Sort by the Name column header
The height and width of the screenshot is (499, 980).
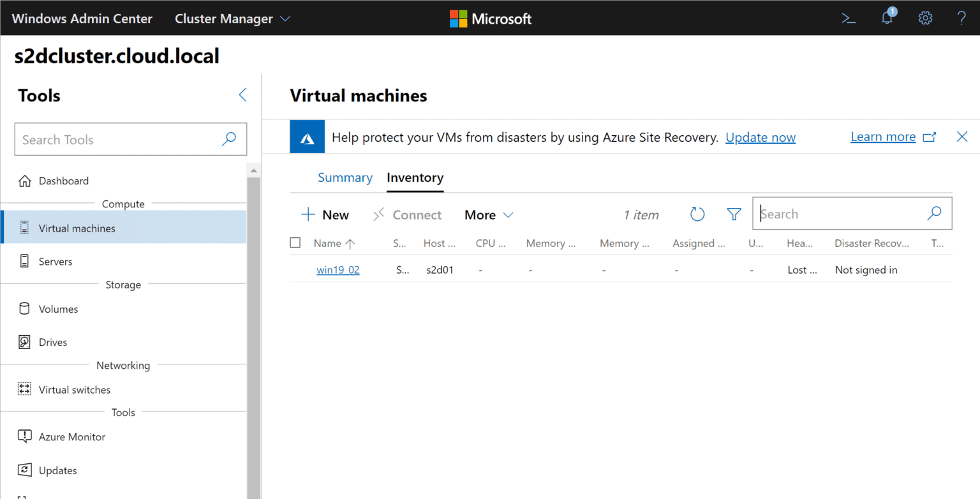coord(327,243)
